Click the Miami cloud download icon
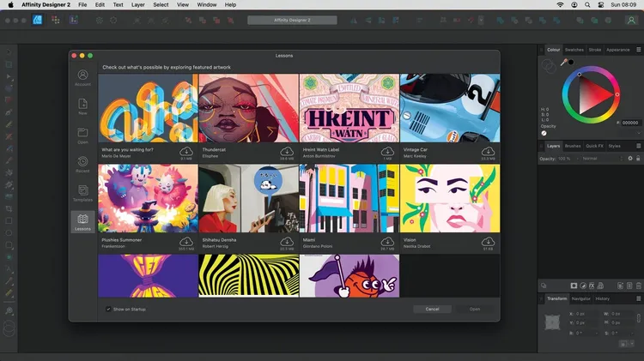644x361 pixels. (386, 242)
